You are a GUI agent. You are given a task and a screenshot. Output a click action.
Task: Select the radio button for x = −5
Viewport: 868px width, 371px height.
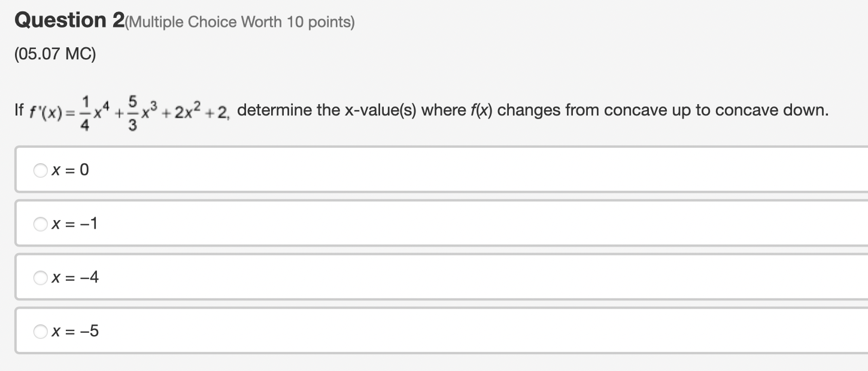click(41, 331)
